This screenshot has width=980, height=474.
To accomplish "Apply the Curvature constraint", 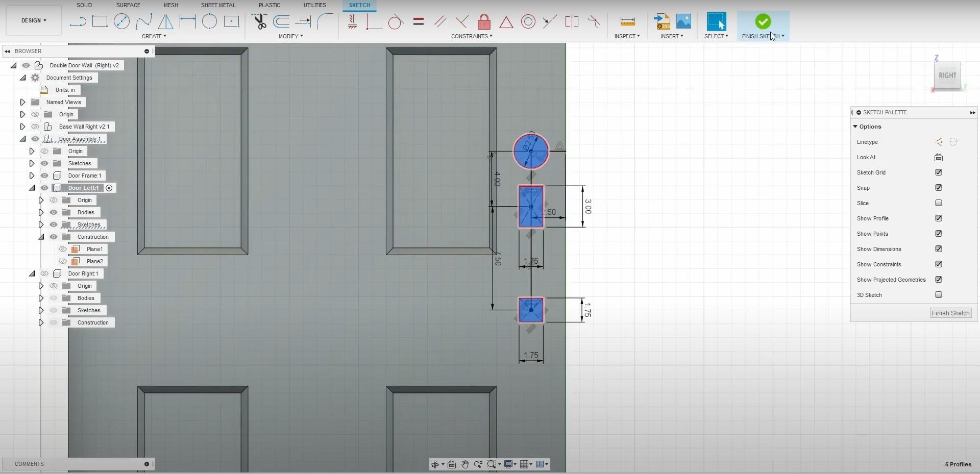I will [594, 21].
